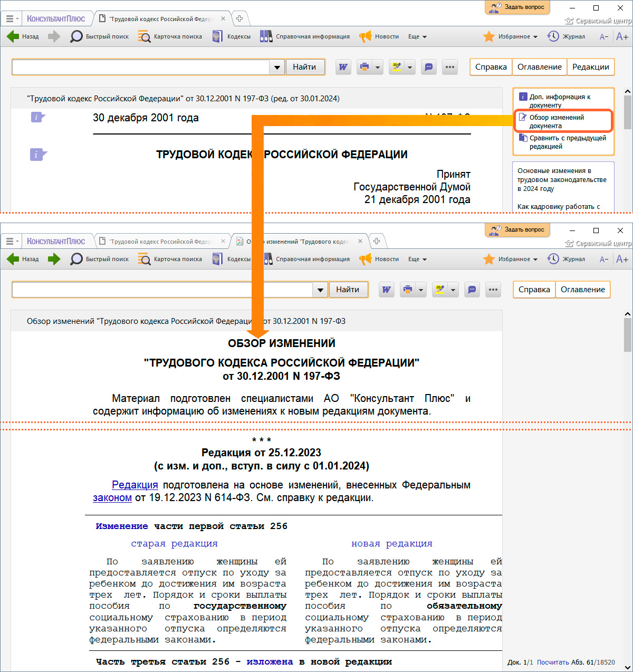
Task: Switch to the Оглавление tab in lower window
Action: coord(583,290)
